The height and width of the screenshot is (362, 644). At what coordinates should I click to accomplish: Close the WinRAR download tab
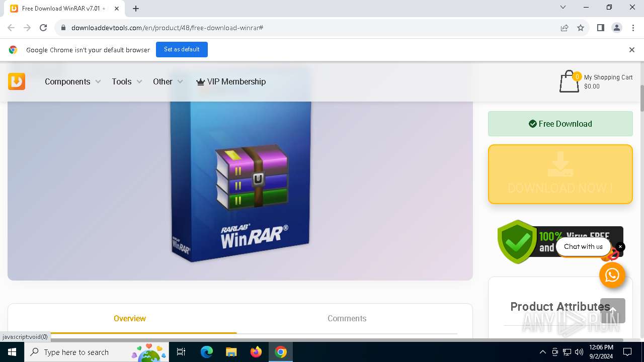point(116,9)
